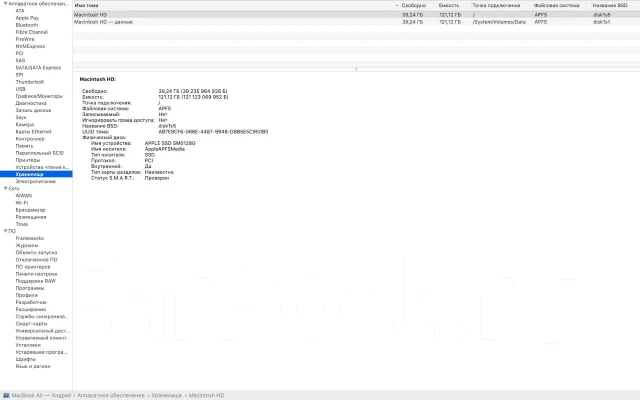The height and width of the screenshot is (400, 640).
Task: Select Тома in the sidebar
Action: [22, 224]
